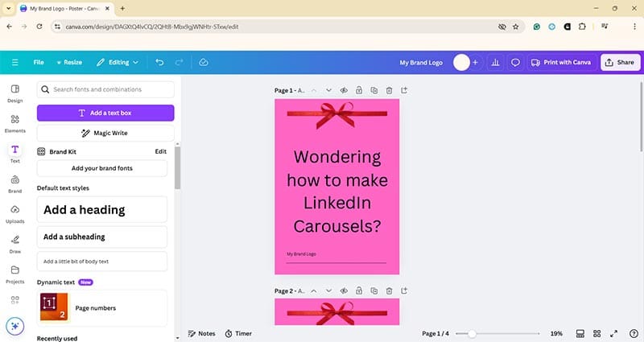Launch the Canva assistant sparkle button

(x=14, y=326)
